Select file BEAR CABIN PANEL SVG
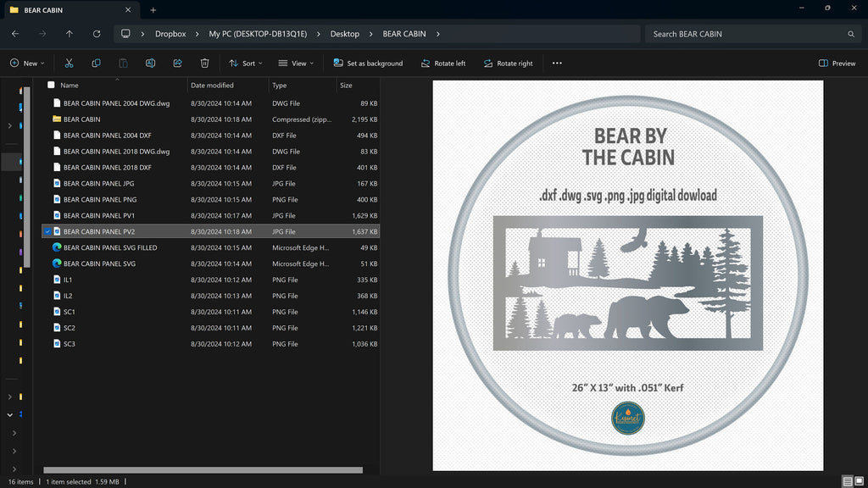The width and height of the screenshot is (868, 488). tap(210, 263)
